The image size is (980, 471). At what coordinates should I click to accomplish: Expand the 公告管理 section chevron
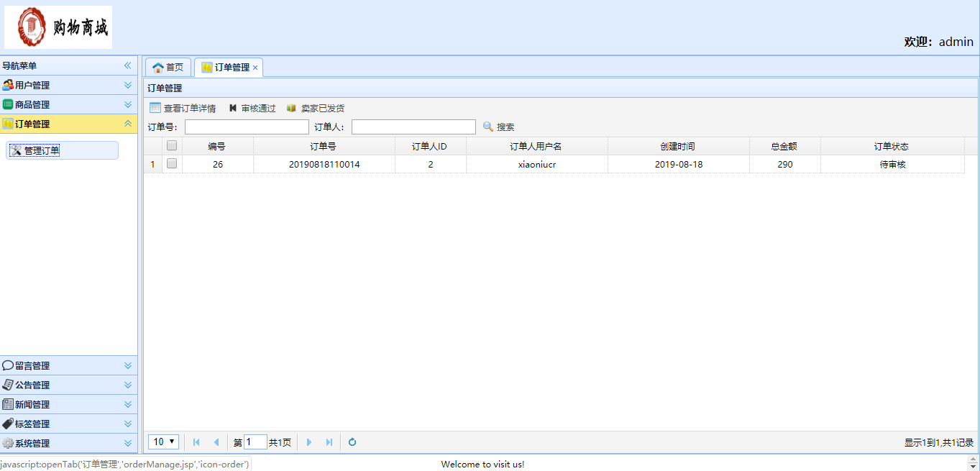point(128,385)
